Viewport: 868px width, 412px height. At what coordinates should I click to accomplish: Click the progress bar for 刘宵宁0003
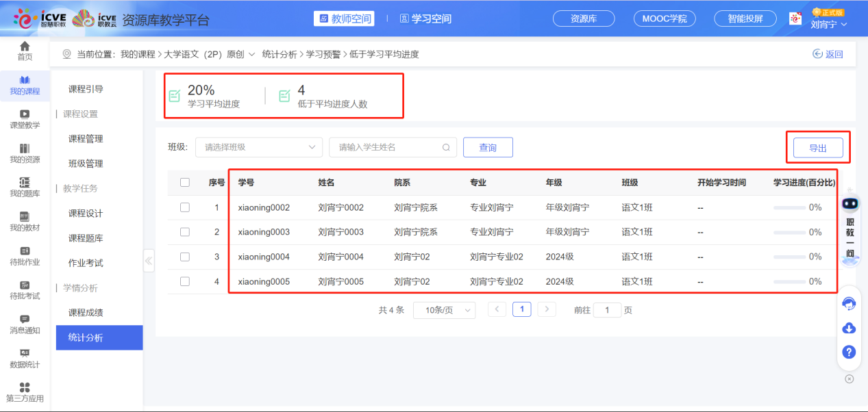pos(791,231)
